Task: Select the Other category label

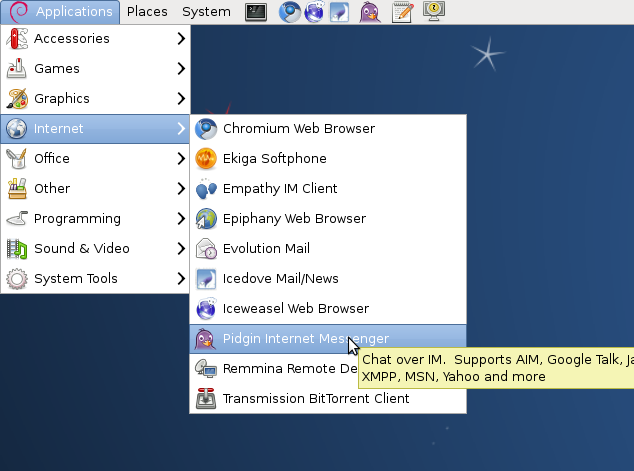Action: click(52, 188)
